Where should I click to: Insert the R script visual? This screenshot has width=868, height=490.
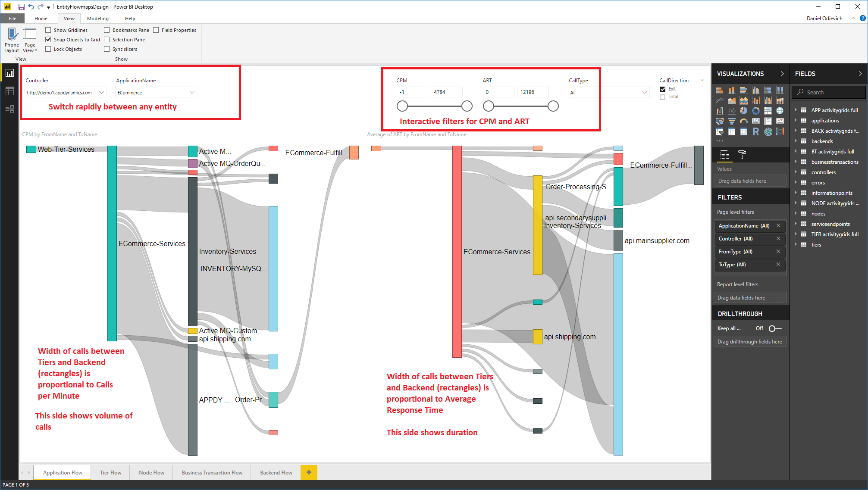[x=756, y=131]
